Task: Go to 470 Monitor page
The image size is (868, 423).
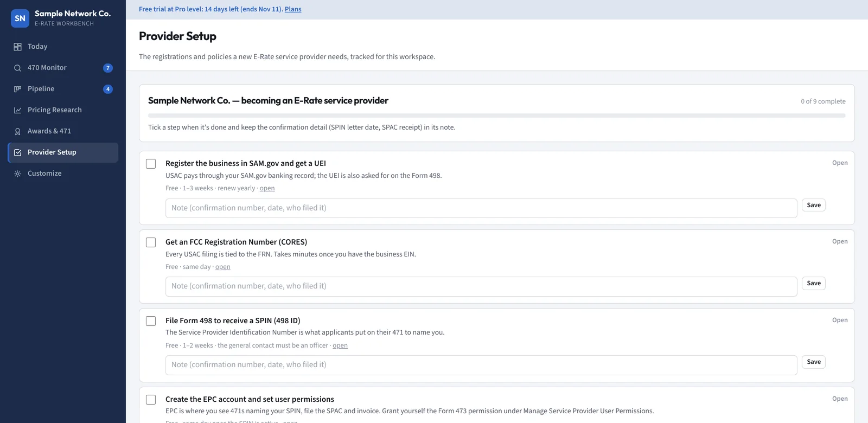Action: [63, 68]
